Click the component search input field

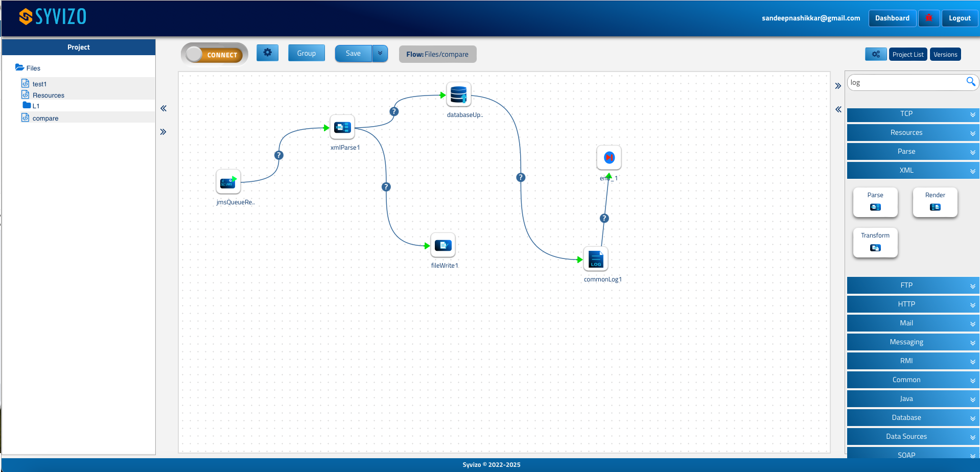pyautogui.click(x=904, y=82)
